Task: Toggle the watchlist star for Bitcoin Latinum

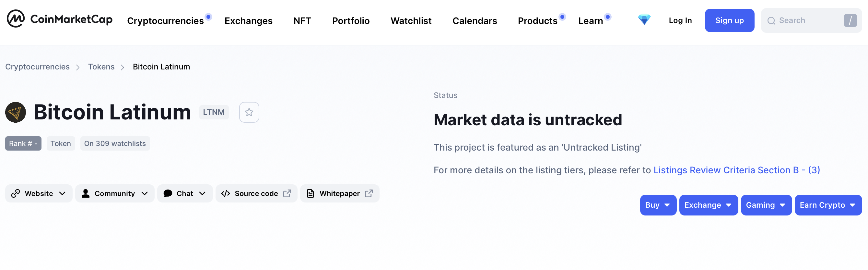Action: coord(249,112)
